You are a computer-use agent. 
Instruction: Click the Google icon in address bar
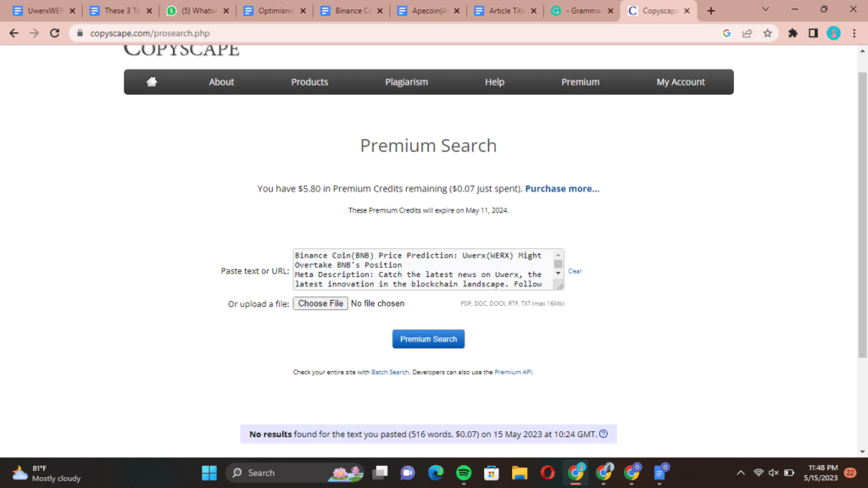point(726,33)
